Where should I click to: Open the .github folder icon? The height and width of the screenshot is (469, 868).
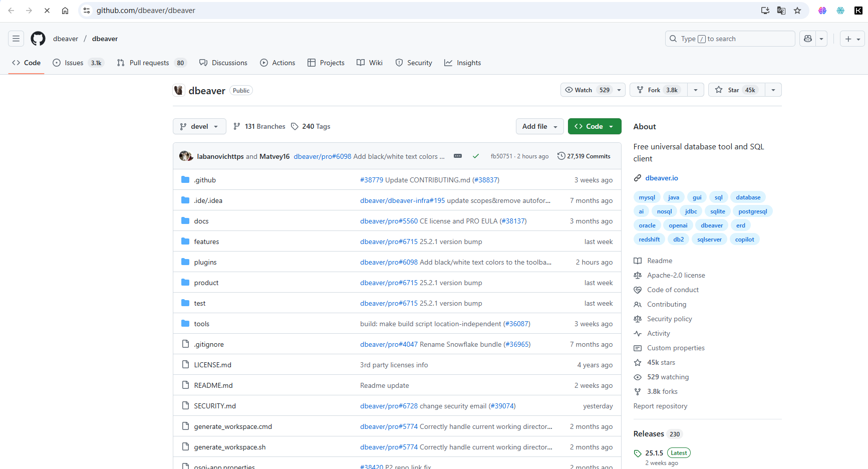[x=185, y=180]
